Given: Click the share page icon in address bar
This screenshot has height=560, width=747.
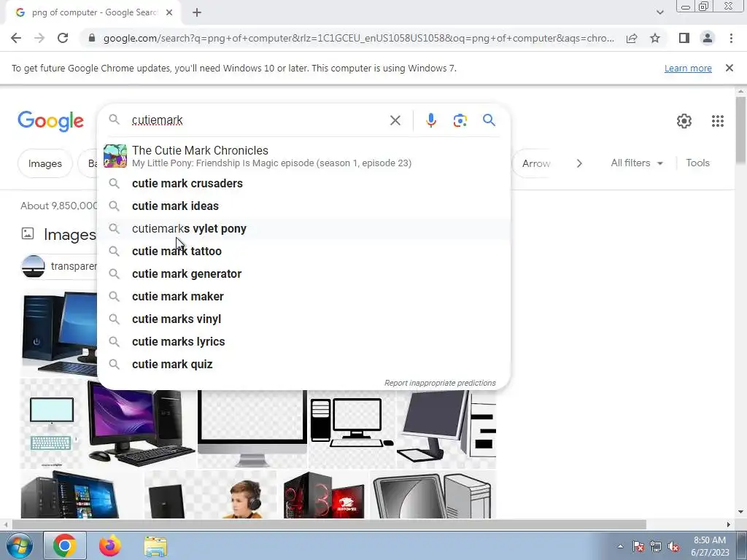Looking at the screenshot, I should [x=632, y=38].
